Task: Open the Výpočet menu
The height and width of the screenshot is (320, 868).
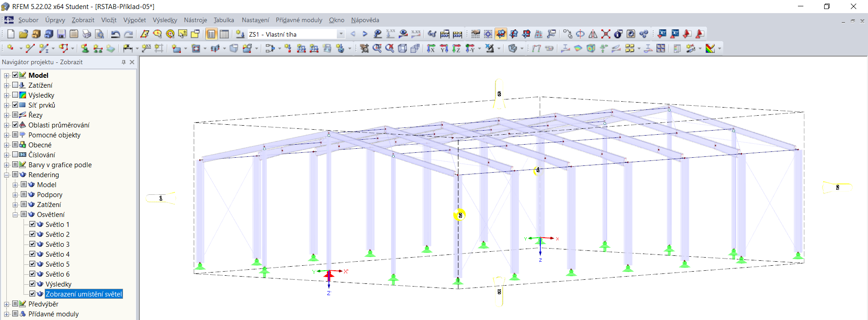Action: point(135,20)
